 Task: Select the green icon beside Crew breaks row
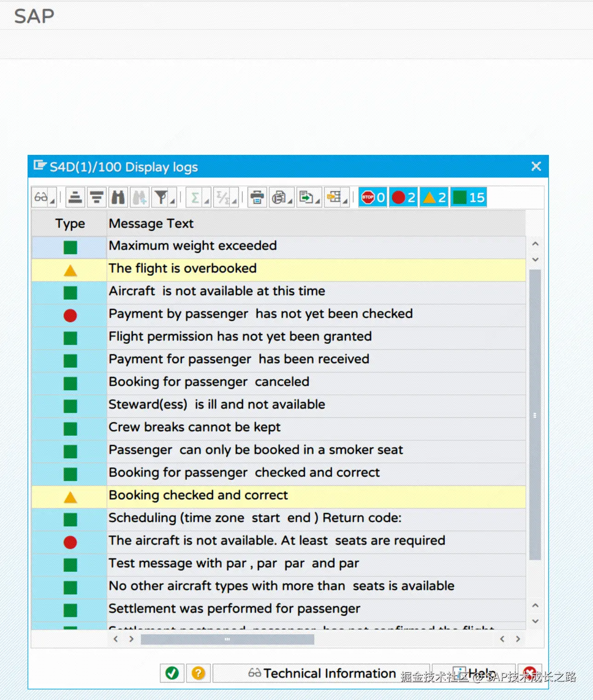[70, 429]
